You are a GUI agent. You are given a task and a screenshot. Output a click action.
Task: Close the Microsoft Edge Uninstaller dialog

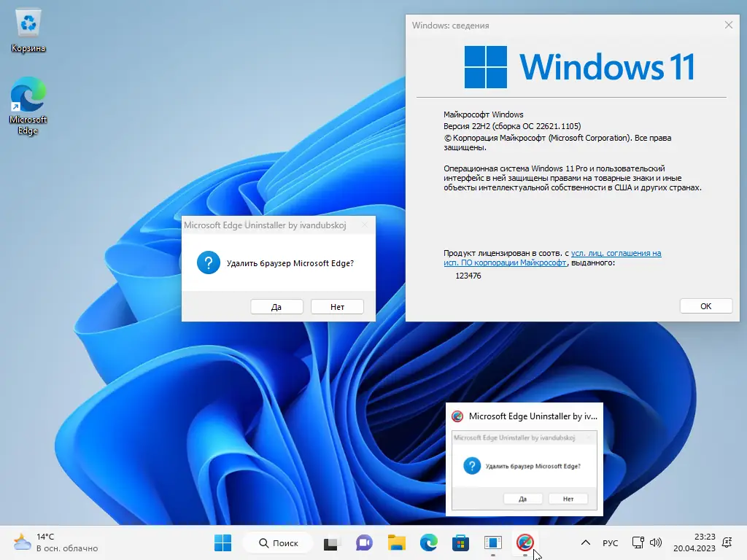click(x=365, y=225)
